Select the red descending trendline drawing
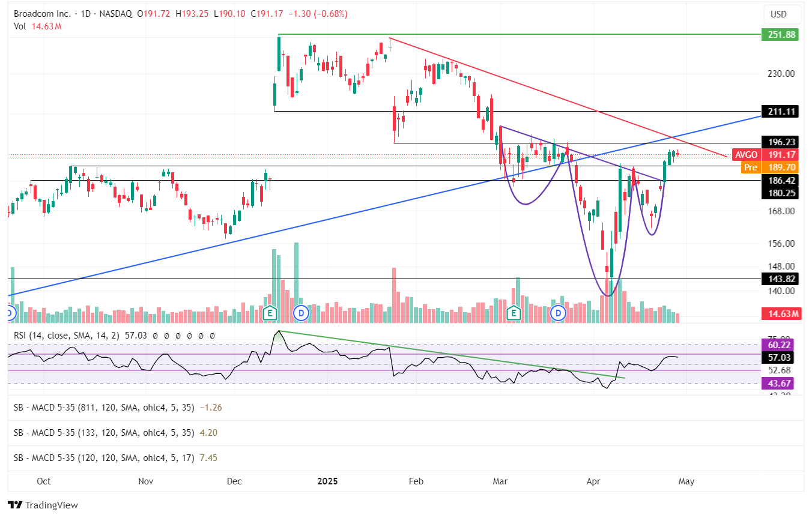Screen dimensions: 812x518 559,98
